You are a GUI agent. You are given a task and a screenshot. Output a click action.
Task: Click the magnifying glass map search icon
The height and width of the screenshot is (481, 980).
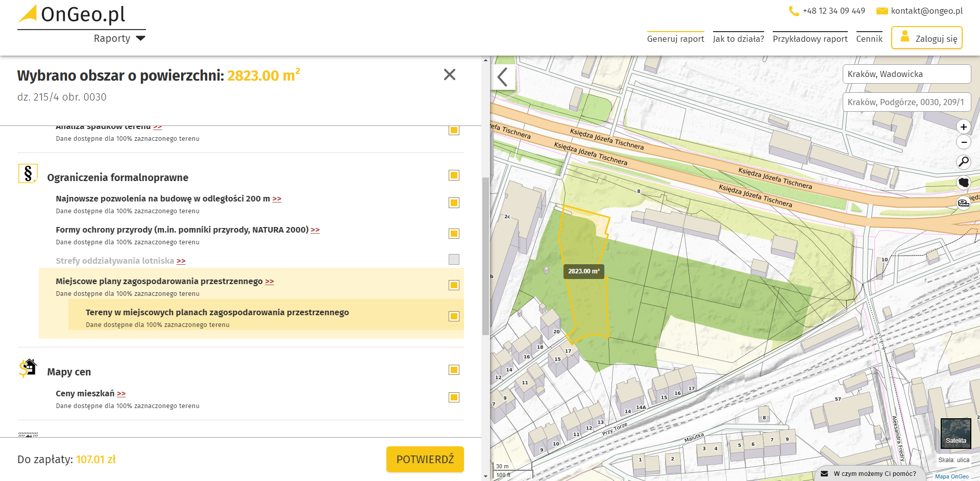click(963, 162)
